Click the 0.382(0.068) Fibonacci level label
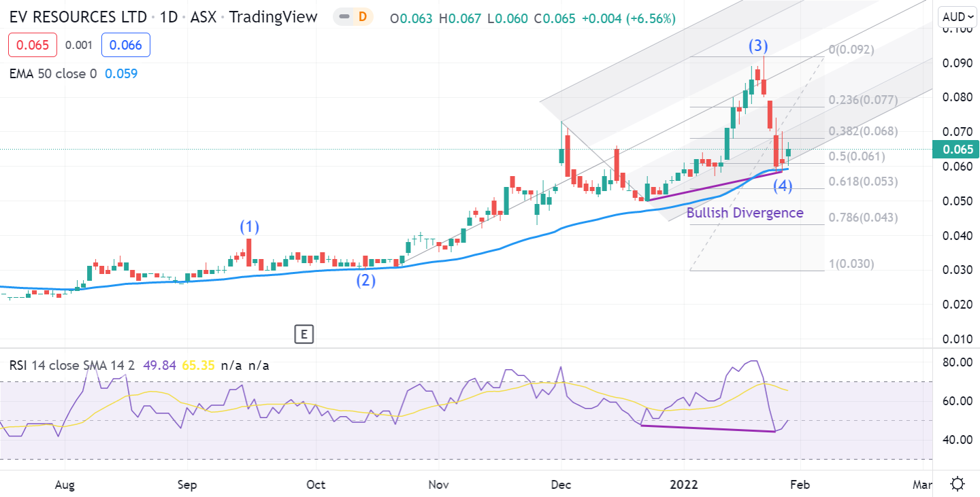The width and height of the screenshot is (980, 497). click(x=863, y=131)
